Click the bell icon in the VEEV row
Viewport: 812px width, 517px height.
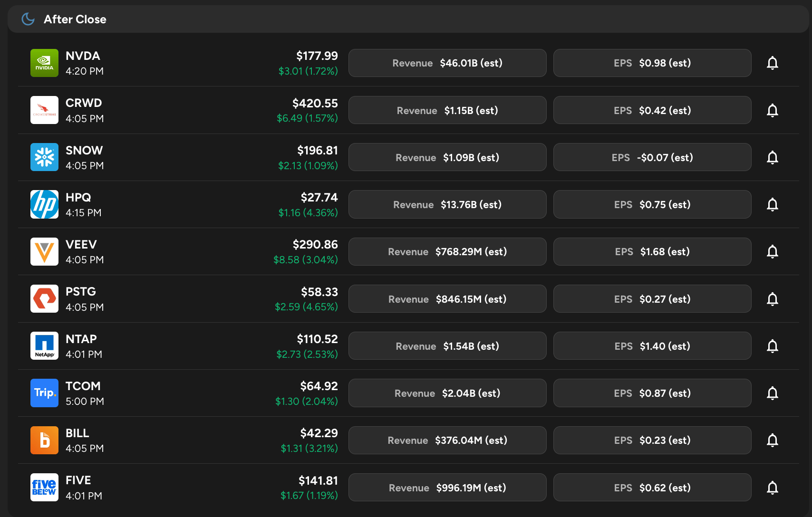[773, 251]
